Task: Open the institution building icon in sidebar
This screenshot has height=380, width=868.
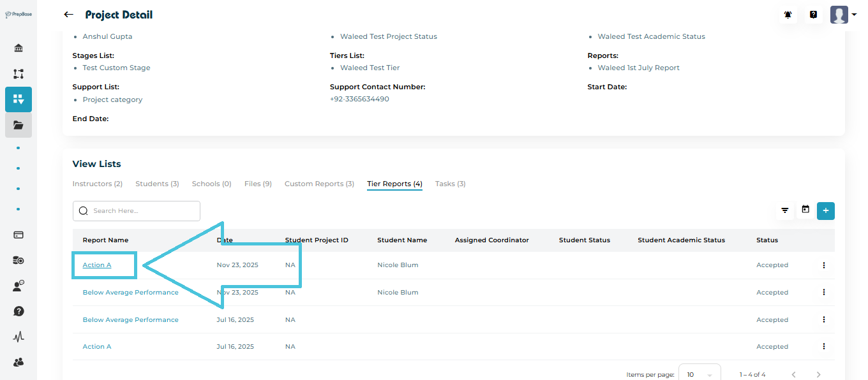Action: click(19, 48)
